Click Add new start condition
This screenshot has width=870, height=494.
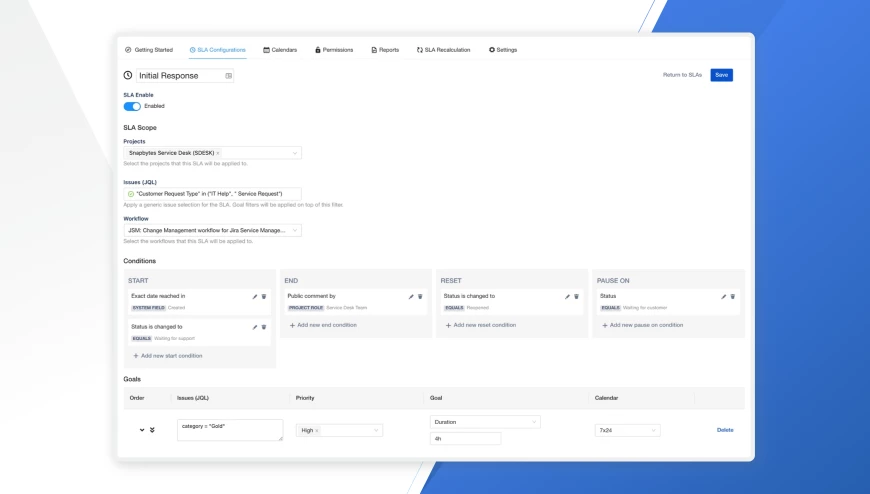point(168,356)
